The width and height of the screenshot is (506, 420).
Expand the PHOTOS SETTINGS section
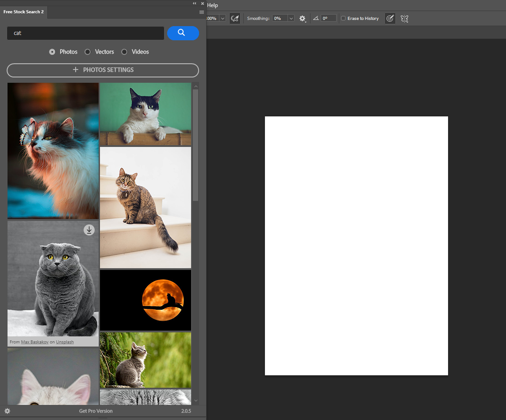(103, 70)
